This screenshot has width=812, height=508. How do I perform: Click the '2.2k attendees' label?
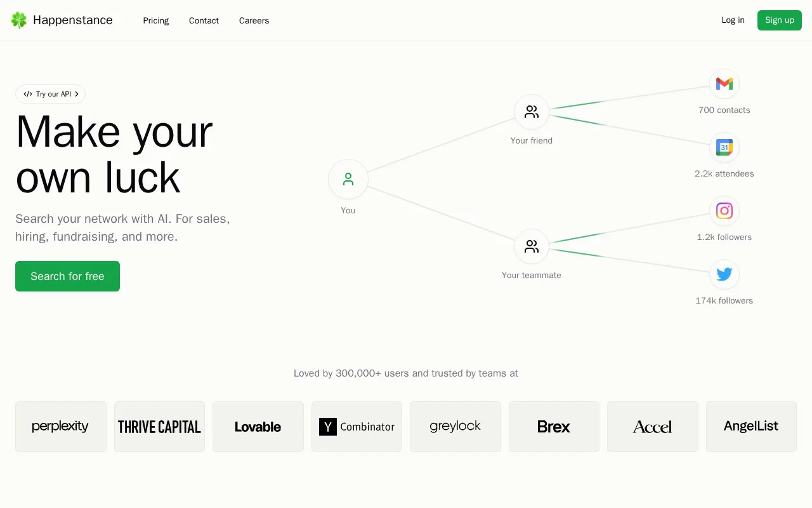724,174
